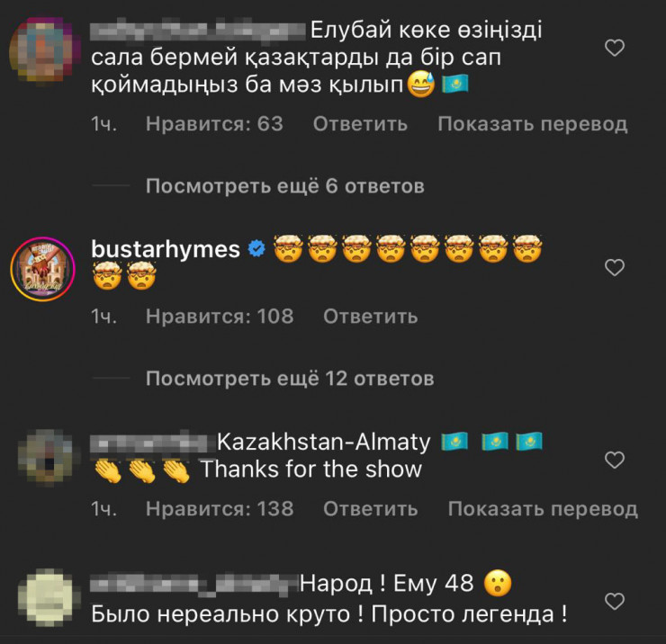Viewport: 666px width, 644px height.
Task: Open the bustarhymes username profile
Action: pyautogui.click(x=166, y=249)
